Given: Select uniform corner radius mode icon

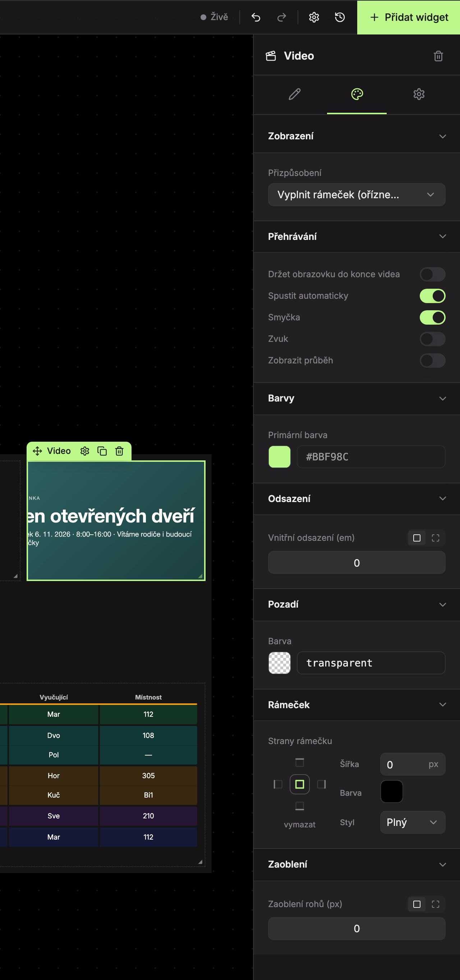Looking at the screenshot, I should [x=417, y=904].
